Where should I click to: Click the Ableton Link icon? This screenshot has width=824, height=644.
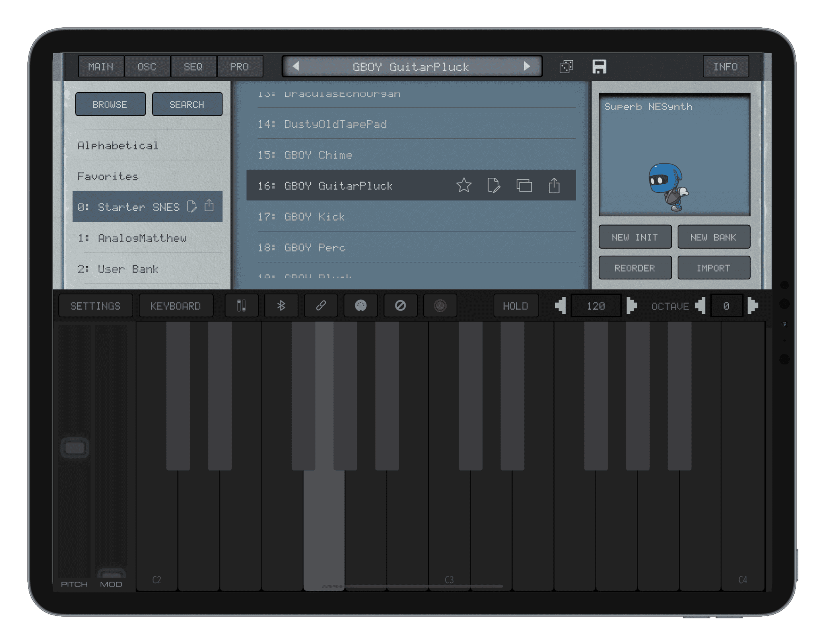coord(321,306)
